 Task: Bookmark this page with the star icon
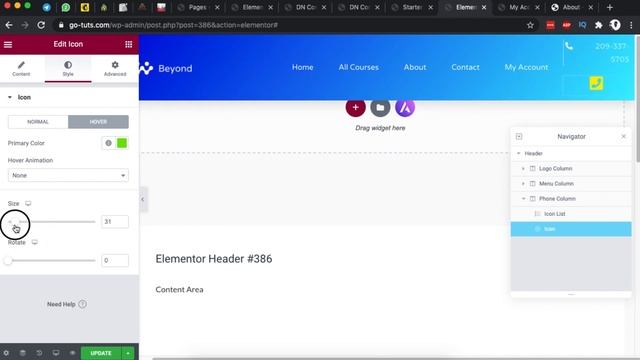(530, 25)
